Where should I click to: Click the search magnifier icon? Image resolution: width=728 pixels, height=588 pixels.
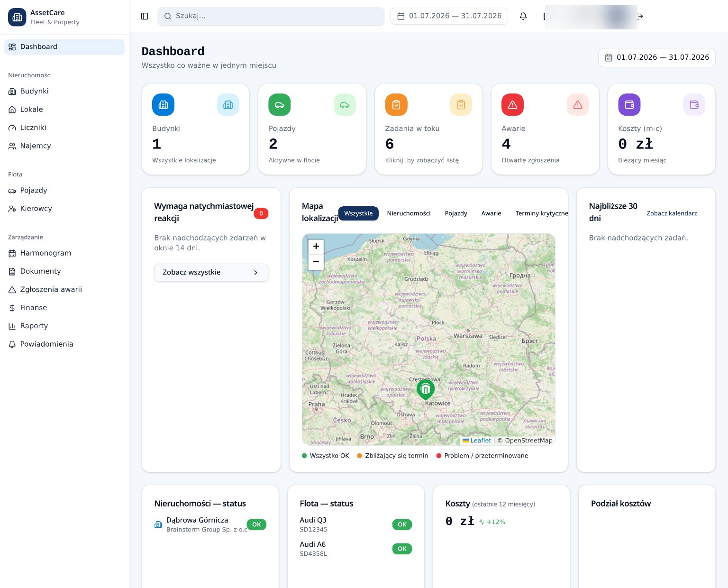pyautogui.click(x=168, y=16)
